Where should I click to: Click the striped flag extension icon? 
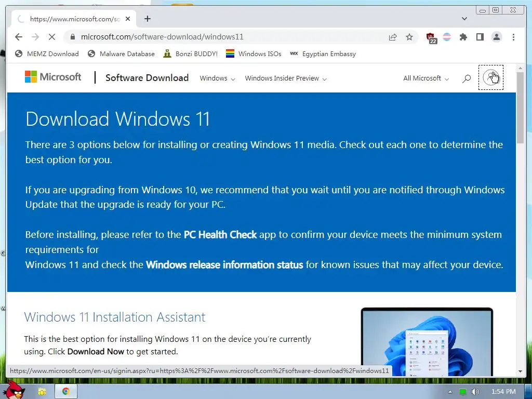click(x=447, y=37)
